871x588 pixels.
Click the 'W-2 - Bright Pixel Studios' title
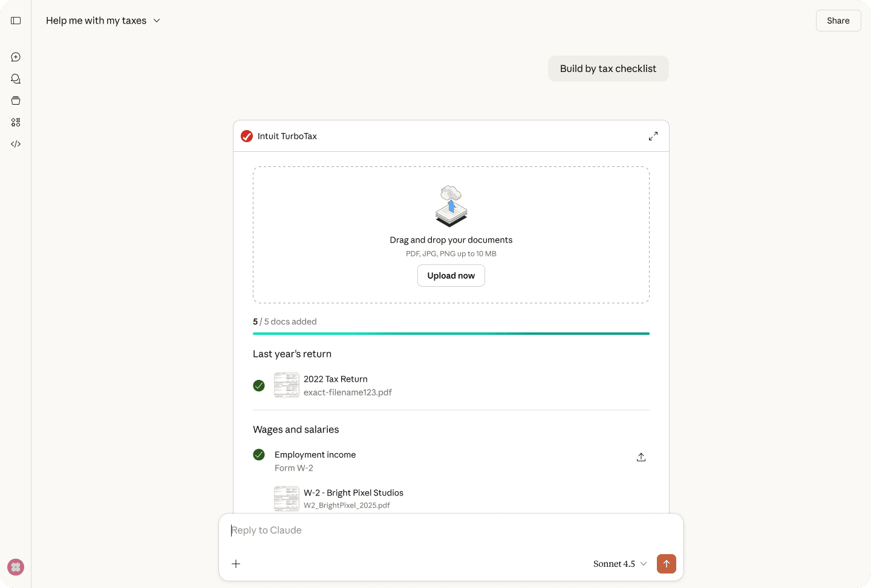point(353,493)
